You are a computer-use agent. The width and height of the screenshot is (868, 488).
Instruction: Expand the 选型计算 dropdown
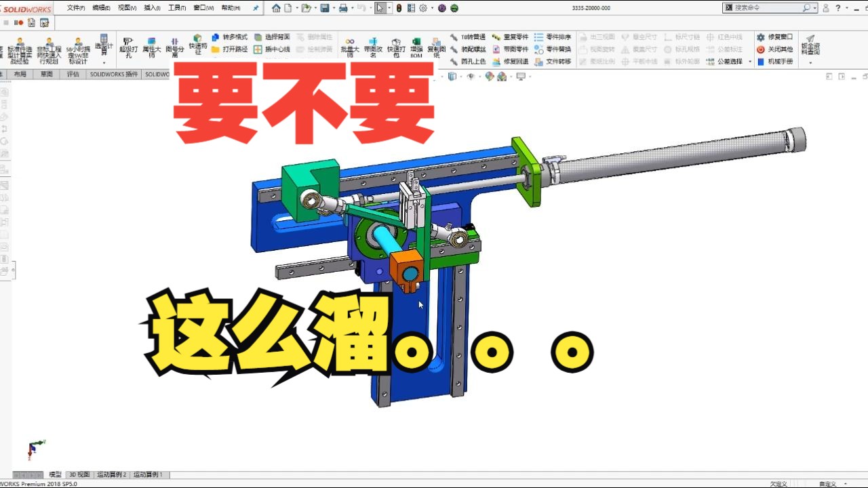point(104,63)
